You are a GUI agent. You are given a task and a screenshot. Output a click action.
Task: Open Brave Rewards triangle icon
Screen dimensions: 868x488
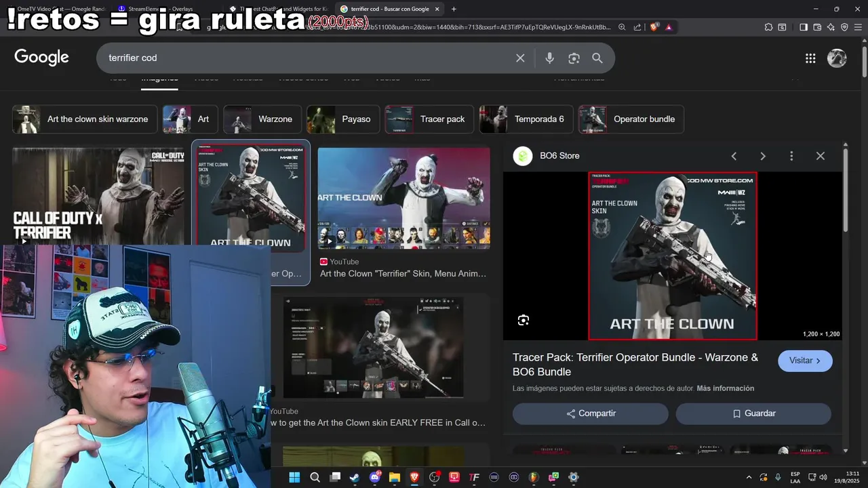[669, 27]
